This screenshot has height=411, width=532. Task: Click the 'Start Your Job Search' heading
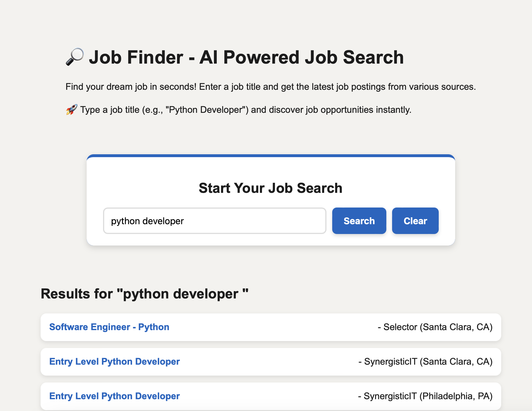coord(271,188)
